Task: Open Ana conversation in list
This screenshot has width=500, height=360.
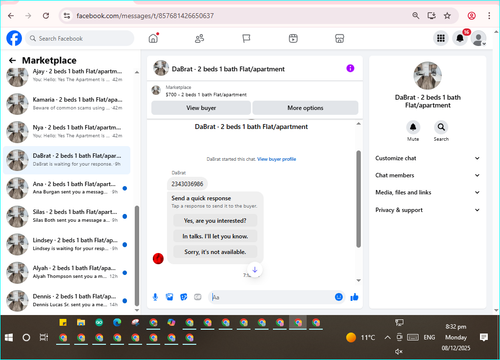Action: 67,188
